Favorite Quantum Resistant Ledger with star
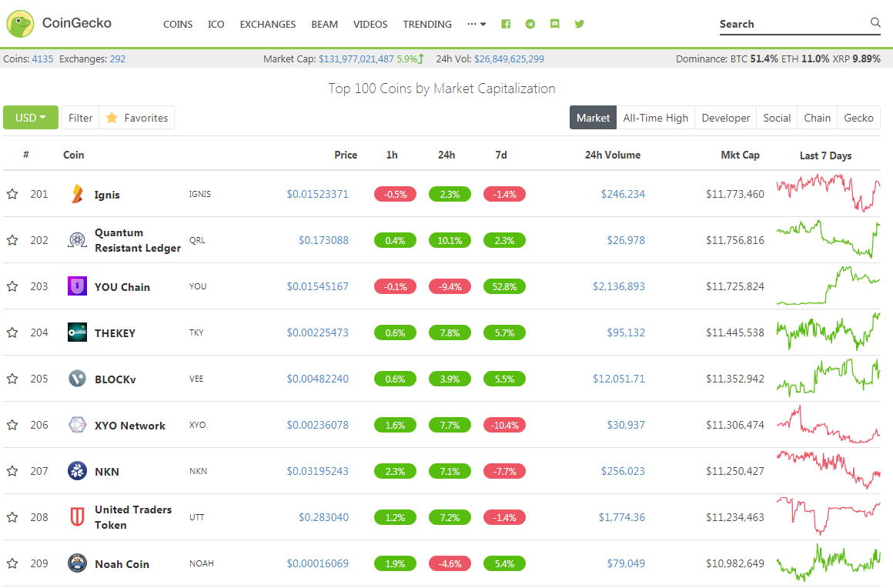This screenshot has height=588, width=893. (12, 240)
